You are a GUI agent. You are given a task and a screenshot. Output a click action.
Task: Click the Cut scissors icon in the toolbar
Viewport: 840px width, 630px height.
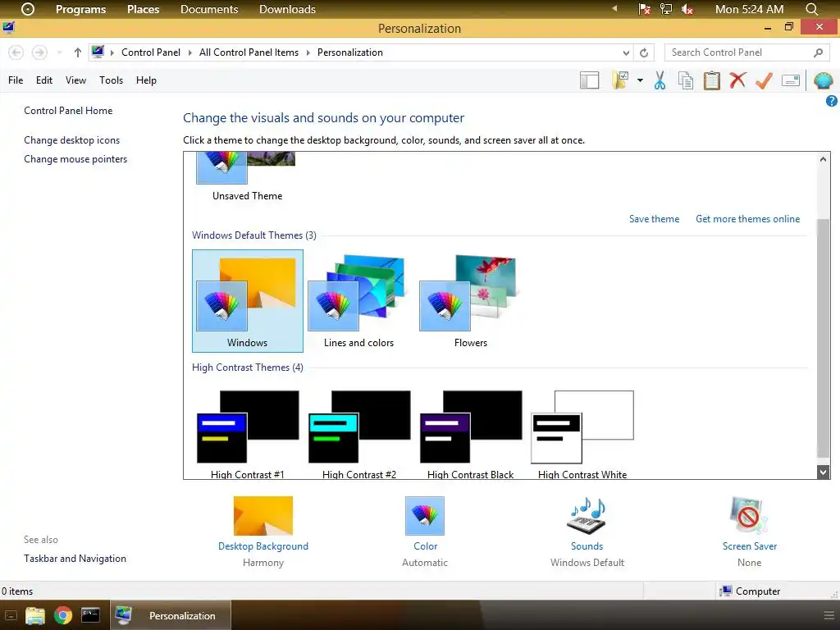pos(660,80)
